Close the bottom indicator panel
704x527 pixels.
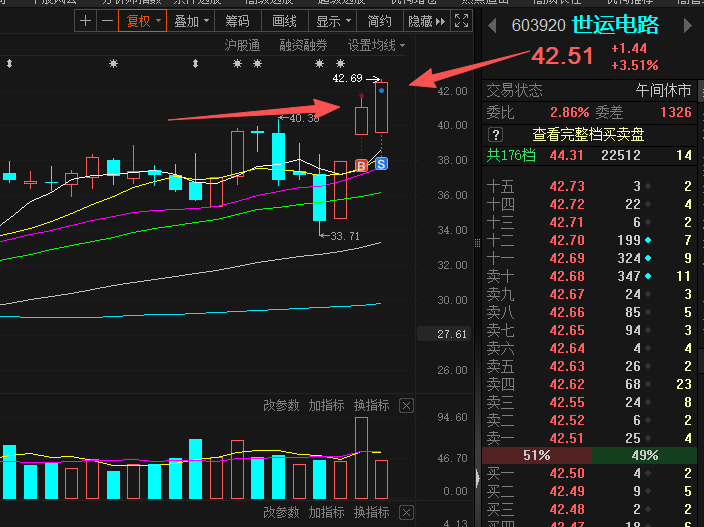point(406,513)
